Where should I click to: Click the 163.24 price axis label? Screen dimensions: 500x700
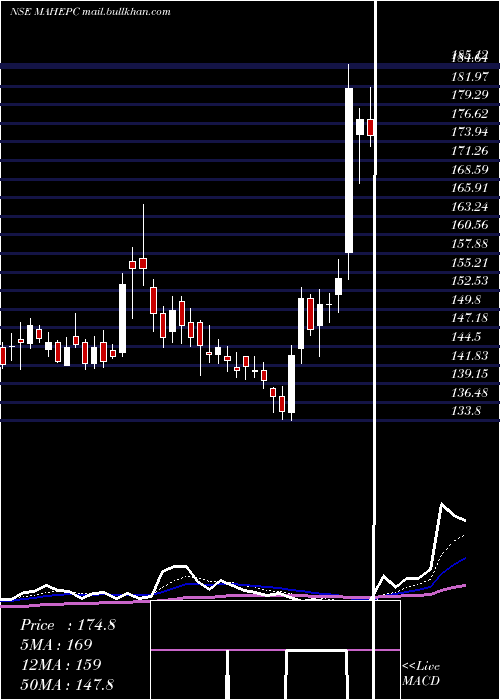469,207
